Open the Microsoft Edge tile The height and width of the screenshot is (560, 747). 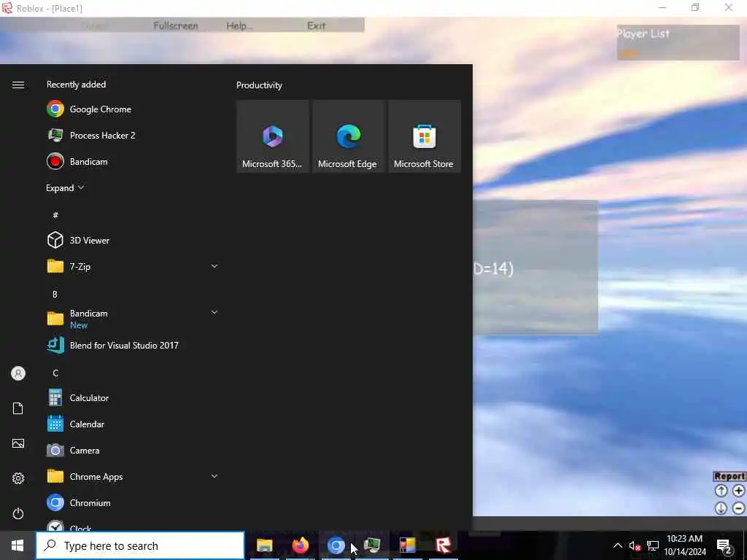click(348, 136)
